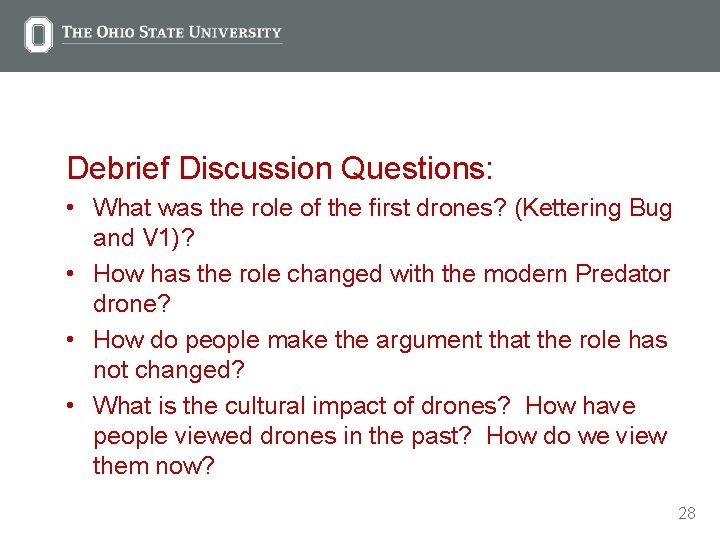Click the first bullet point marker

coord(74,208)
